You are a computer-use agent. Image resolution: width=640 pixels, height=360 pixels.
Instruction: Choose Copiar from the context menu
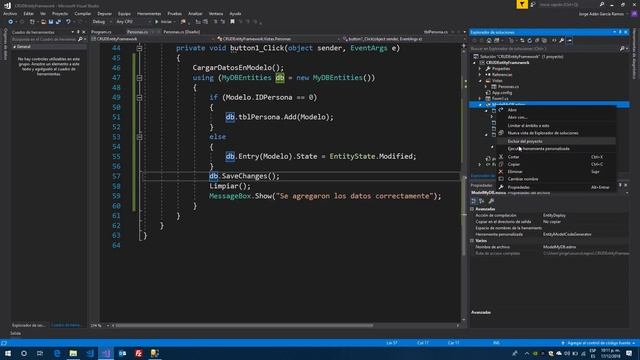pyautogui.click(x=556, y=164)
